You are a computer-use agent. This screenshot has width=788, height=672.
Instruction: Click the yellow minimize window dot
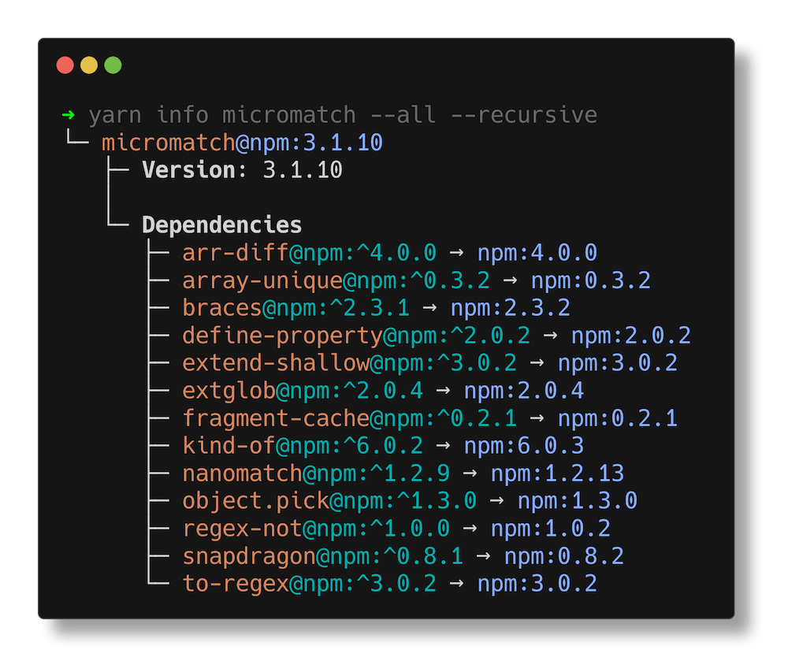(x=89, y=65)
